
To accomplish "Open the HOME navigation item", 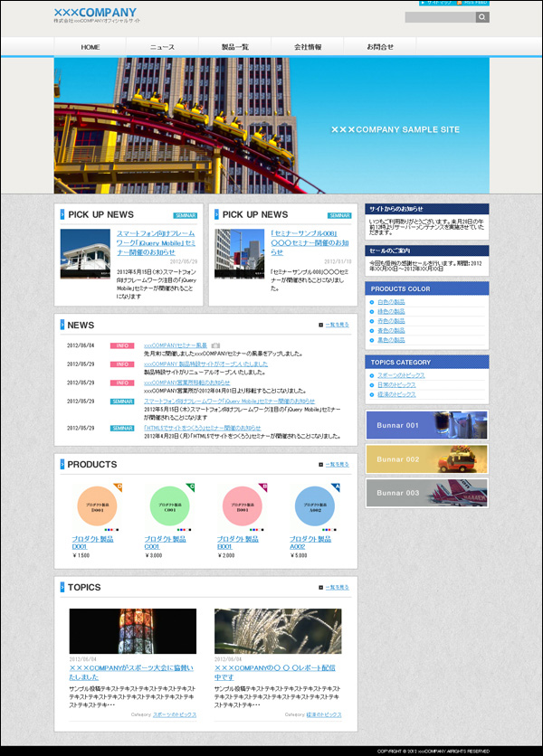I will coord(90,47).
